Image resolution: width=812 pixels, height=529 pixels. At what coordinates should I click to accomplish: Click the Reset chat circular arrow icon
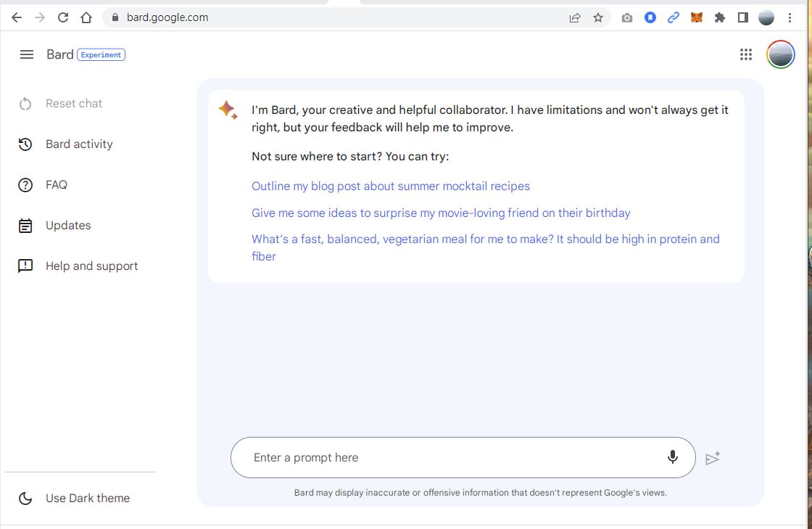click(25, 104)
